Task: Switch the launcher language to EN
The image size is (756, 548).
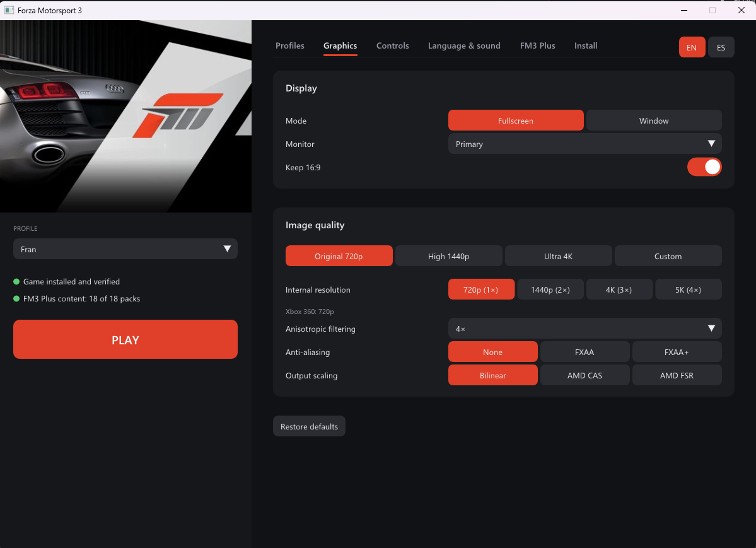Action: (692, 47)
